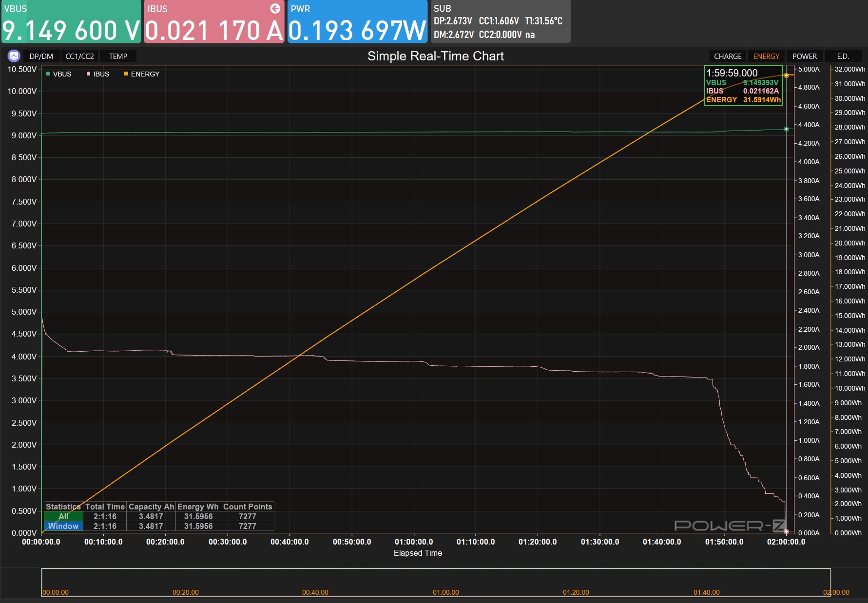Image resolution: width=868 pixels, height=603 pixels.
Task: Click the left-arrow icon in IBUS panel
Action: pos(275,8)
